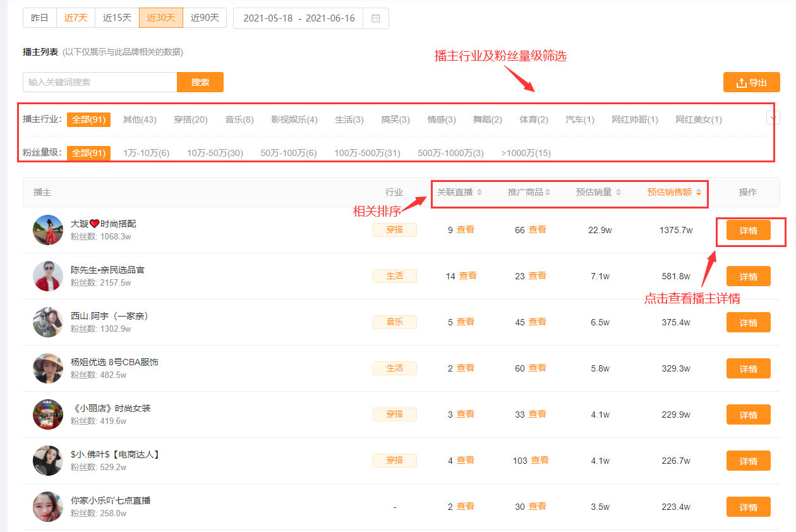The image size is (796, 532).
Task: Toggle sort direction on 预估销售额 column
Action: [699, 193]
